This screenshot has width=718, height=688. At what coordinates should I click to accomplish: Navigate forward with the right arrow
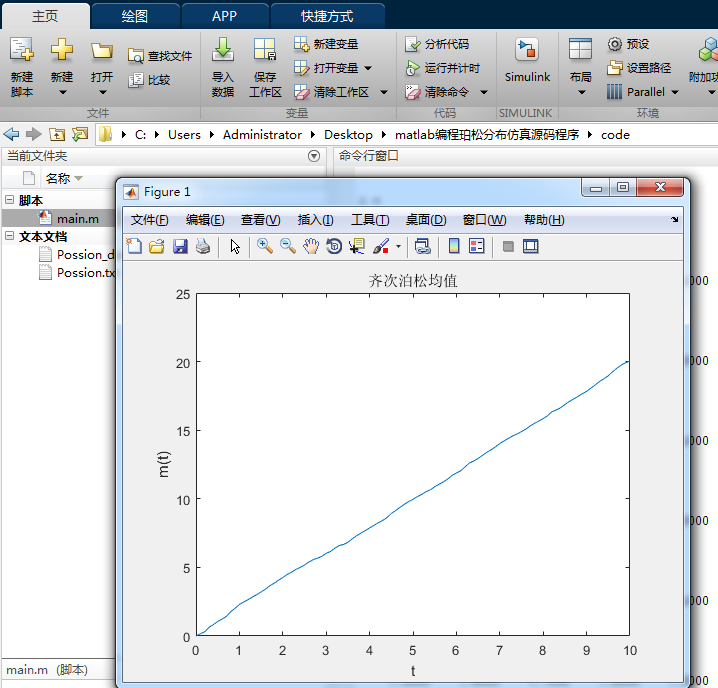(x=33, y=134)
